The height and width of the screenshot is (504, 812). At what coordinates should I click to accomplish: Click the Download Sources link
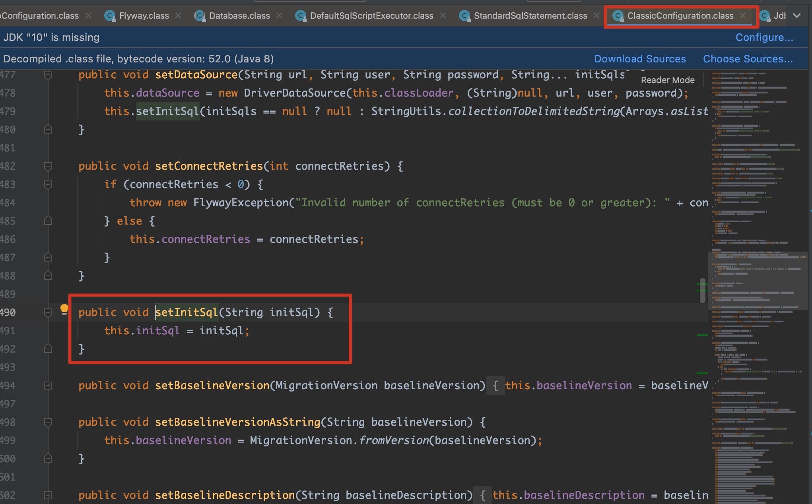(640, 59)
